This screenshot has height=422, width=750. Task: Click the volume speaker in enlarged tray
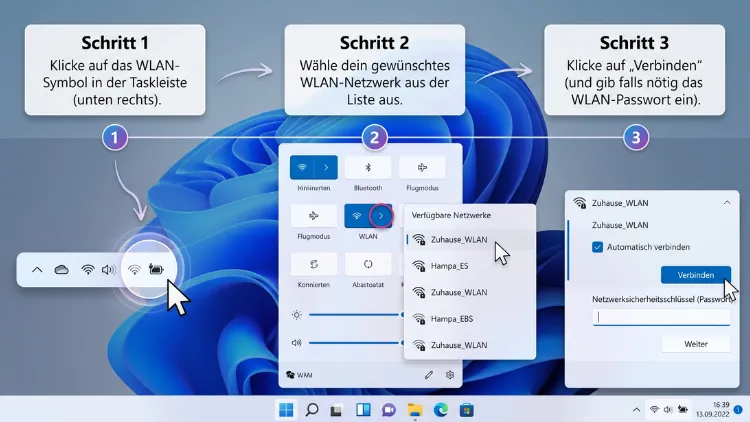(109, 270)
